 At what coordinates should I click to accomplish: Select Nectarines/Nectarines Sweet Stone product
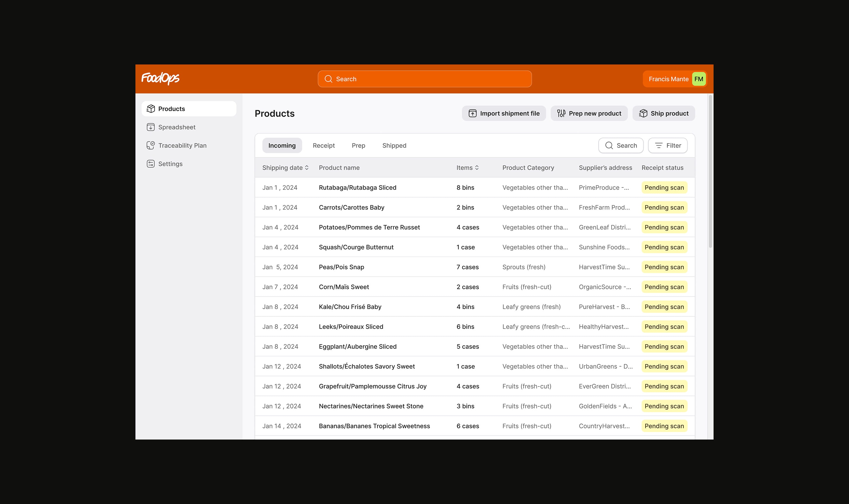[371, 406]
